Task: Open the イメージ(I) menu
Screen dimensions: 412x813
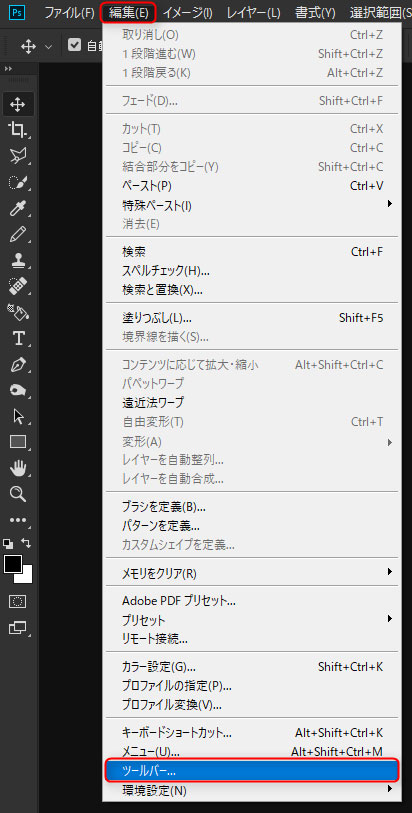Action: coord(187,12)
